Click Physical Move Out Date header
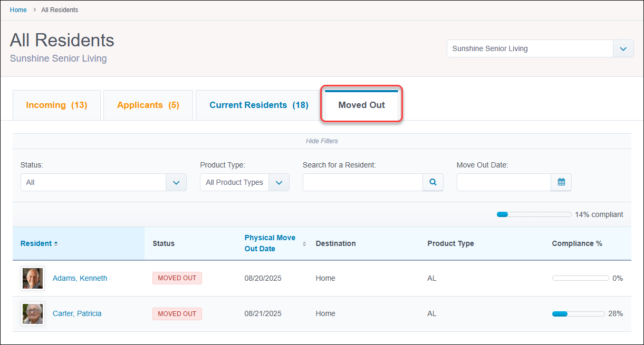 (270, 243)
